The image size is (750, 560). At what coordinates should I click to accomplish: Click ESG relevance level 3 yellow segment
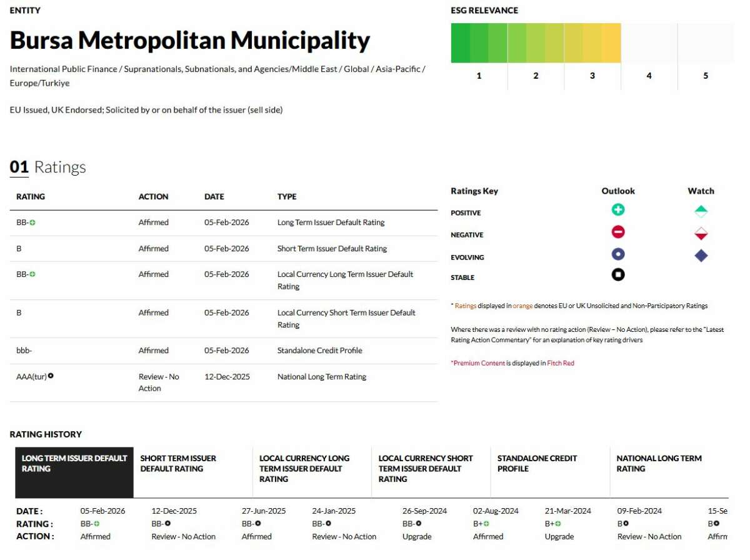pyautogui.click(x=592, y=43)
